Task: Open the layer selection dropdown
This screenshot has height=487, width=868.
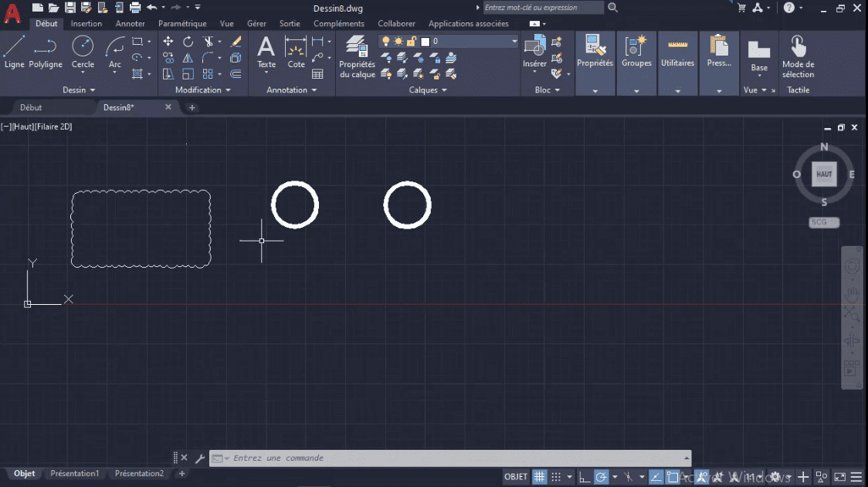Action: [514, 41]
